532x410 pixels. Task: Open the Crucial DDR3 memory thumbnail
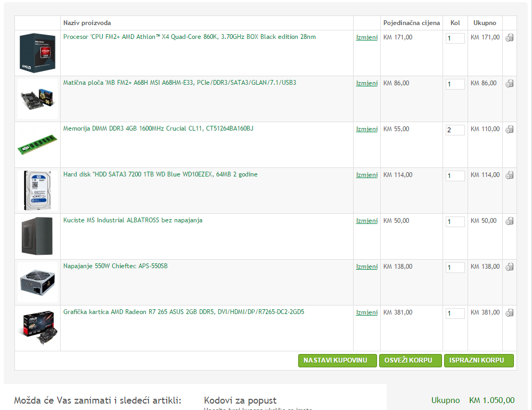tap(37, 144)
